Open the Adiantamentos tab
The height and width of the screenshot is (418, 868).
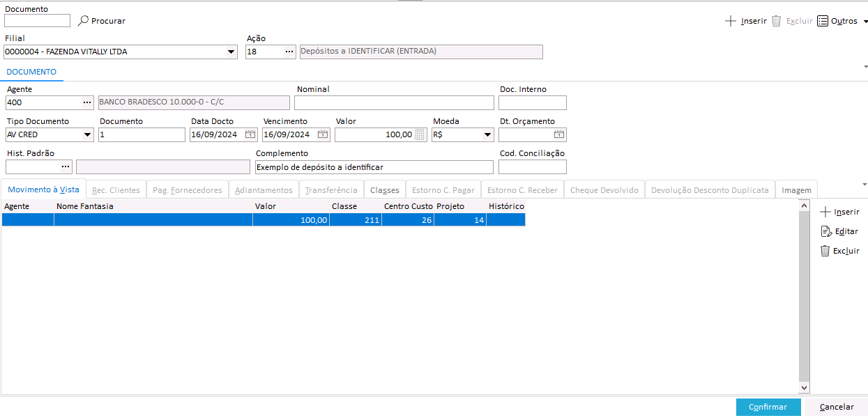click(264, 189)
